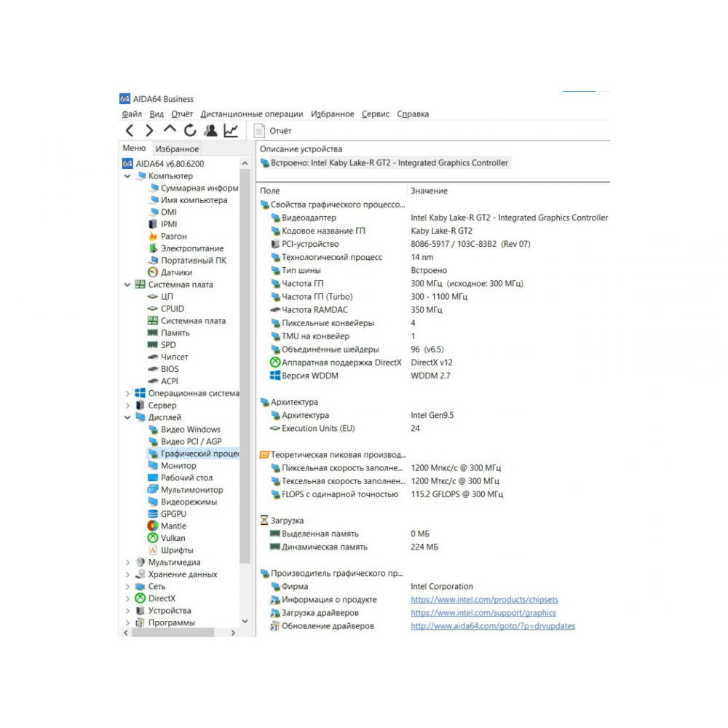Expand the Хранение данных node
This screenshot has width=728, height=728.
127,574
